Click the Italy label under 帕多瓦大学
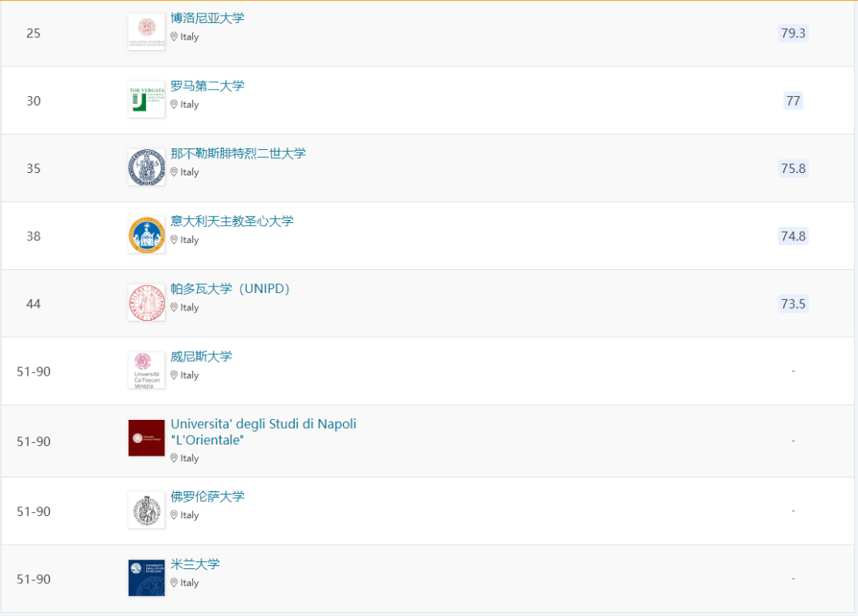This screenshot has height=616, width=858. coord(189,308)
